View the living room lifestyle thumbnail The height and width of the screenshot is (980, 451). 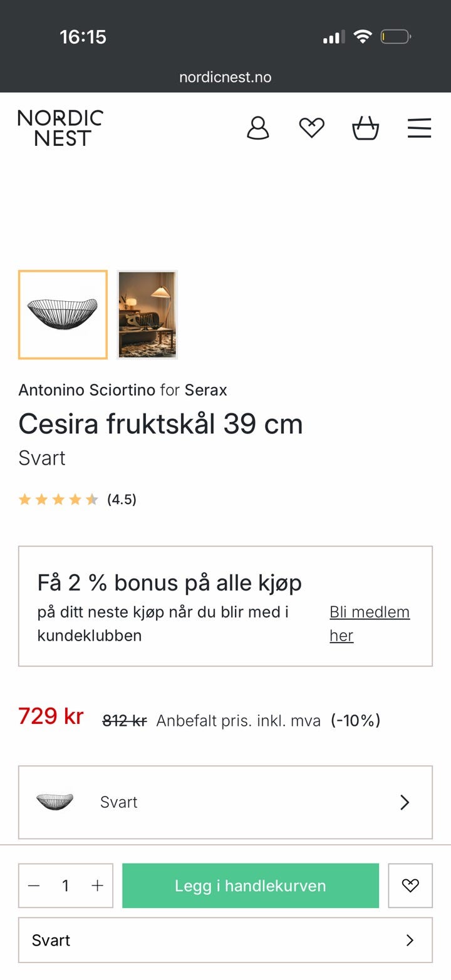[147, 314]
